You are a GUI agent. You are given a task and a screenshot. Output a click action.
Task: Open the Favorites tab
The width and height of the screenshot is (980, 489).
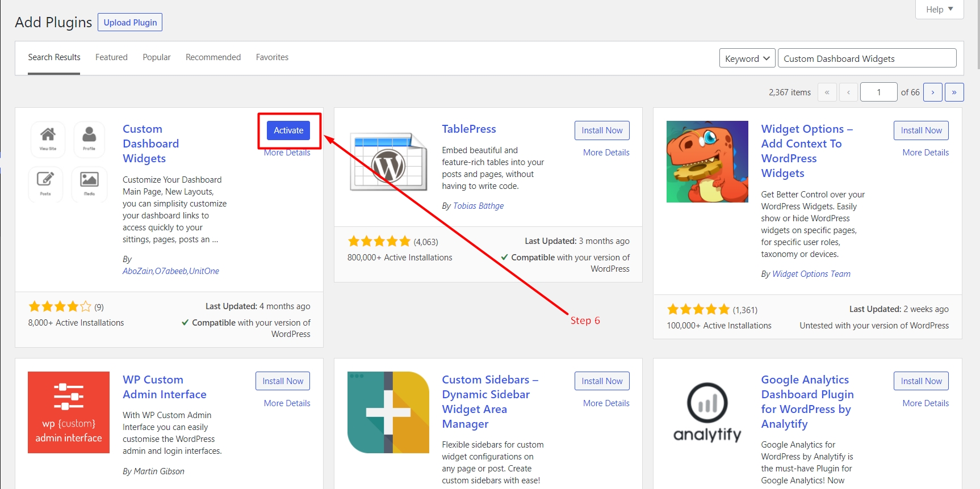272,57
